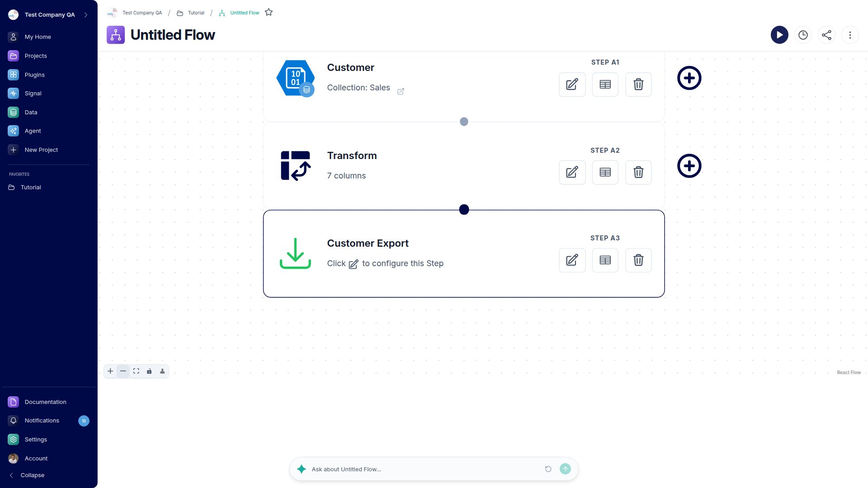
Task: Click the STEP A3 label
Action: (x=605, y=238)
